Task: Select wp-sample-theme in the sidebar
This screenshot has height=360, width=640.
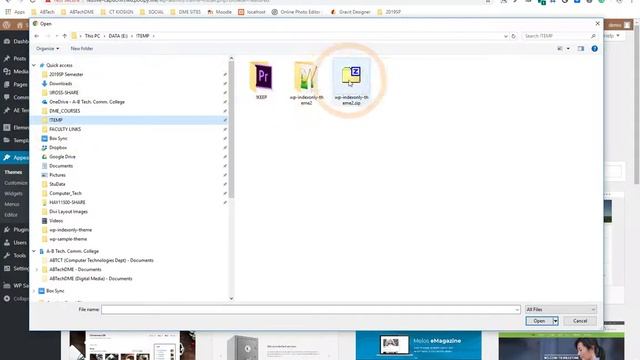Action: pos(68,239)
